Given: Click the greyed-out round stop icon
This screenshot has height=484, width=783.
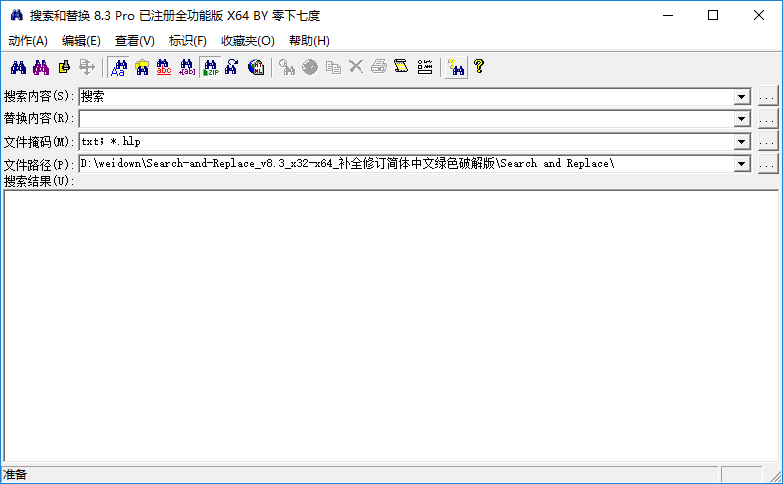Looking at the screenshot, I should (310, 67).
